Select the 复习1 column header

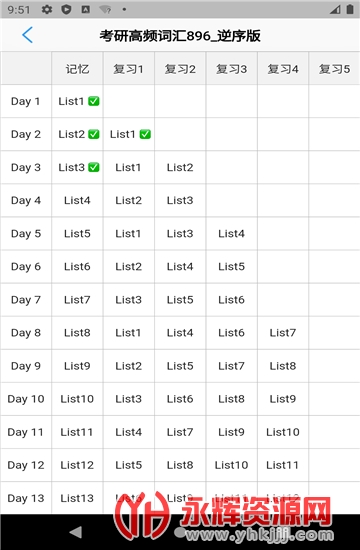pyautogui.click(x=128, y=69)
